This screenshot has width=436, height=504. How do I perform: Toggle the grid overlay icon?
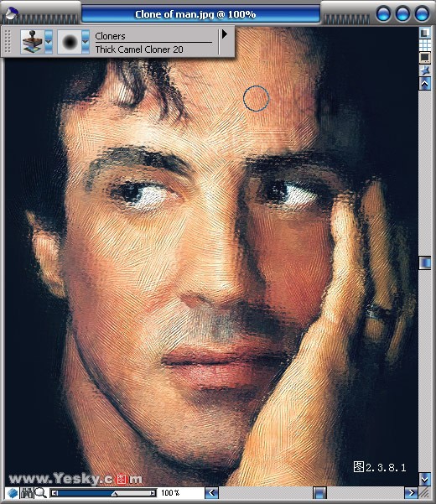[425, 45]
